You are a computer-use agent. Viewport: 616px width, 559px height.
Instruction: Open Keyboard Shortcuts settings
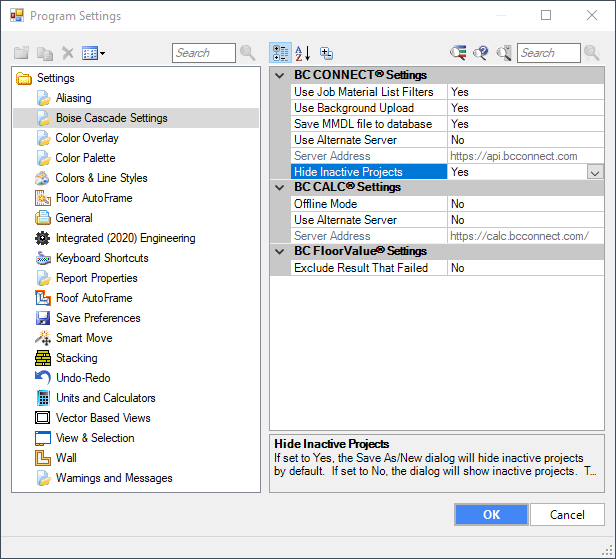tap(102, 258)
